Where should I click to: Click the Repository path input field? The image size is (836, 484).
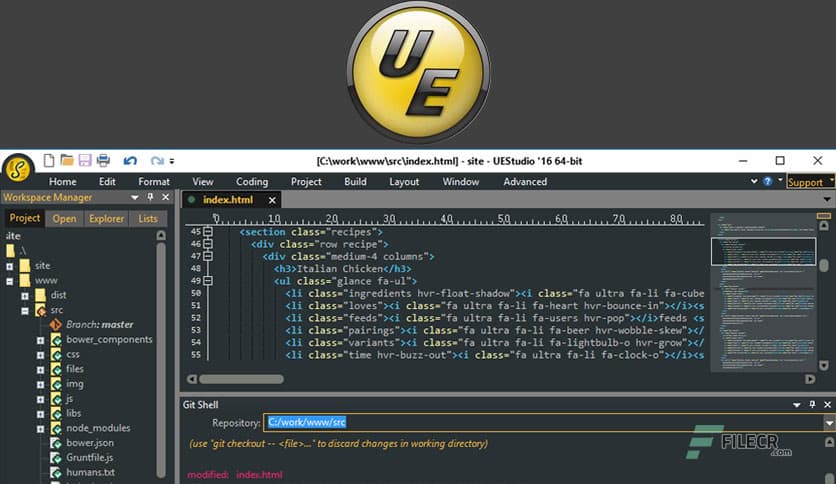544,422
